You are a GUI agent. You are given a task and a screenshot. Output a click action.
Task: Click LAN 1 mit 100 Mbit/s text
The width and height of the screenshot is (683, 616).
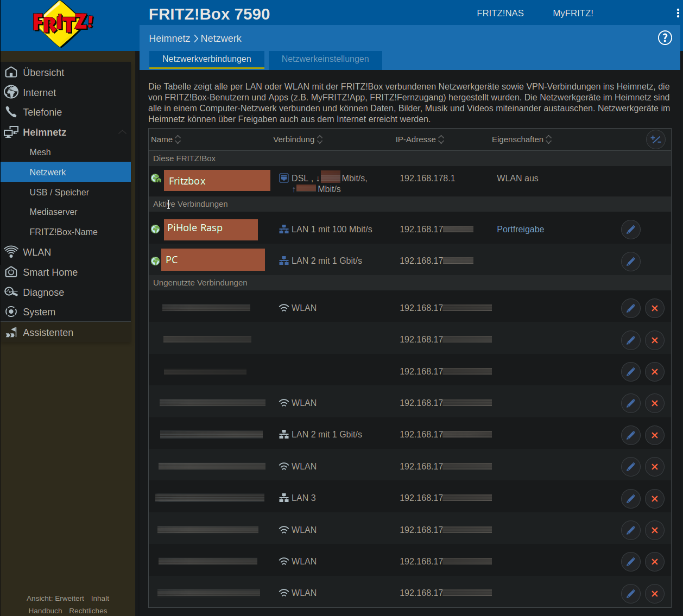332,229
